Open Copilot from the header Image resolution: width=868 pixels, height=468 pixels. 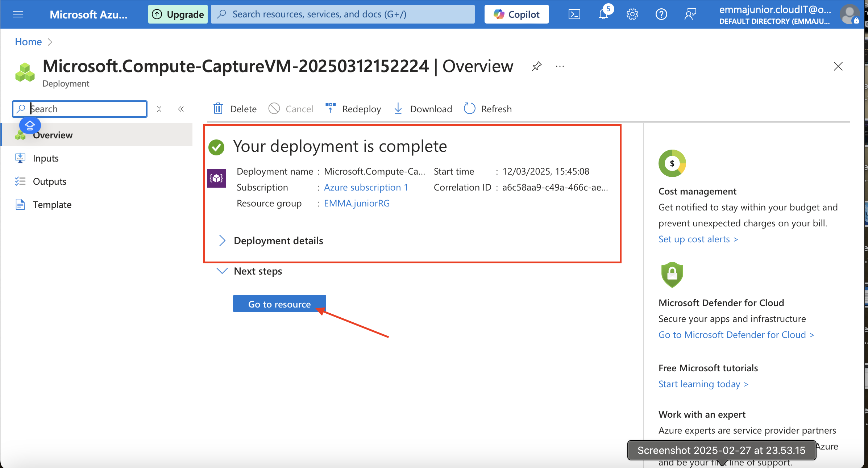516,14
